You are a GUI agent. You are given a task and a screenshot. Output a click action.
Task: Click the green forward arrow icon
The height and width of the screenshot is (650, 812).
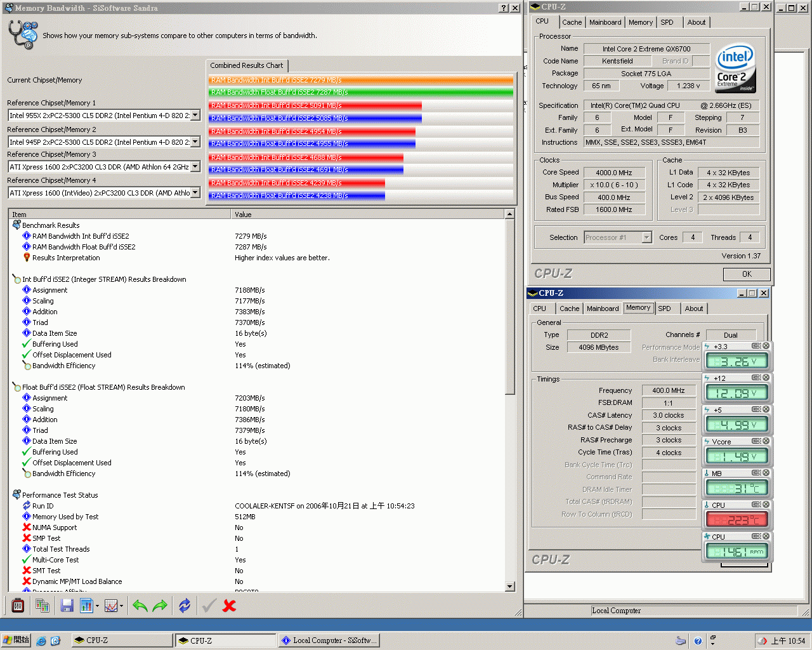pos(160,606)
